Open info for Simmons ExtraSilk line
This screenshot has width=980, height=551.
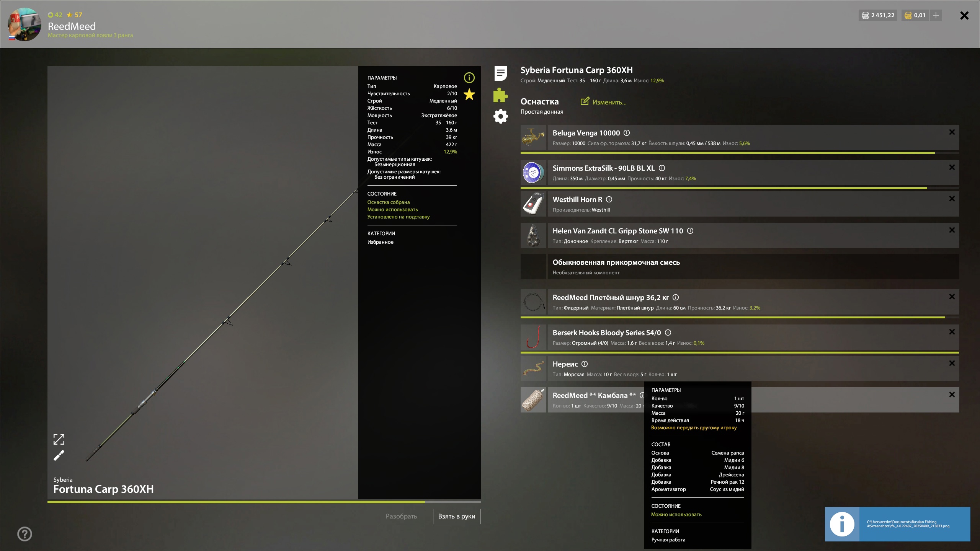point(662,168)
